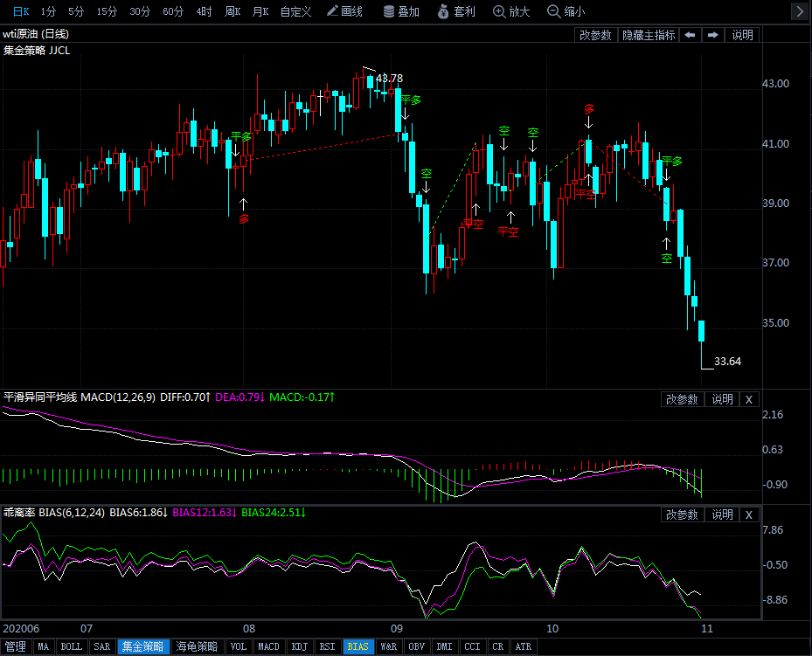Open the 自定义 custom period option
The width and height of the screenshot is (812, 656).
tap(295, 11)
